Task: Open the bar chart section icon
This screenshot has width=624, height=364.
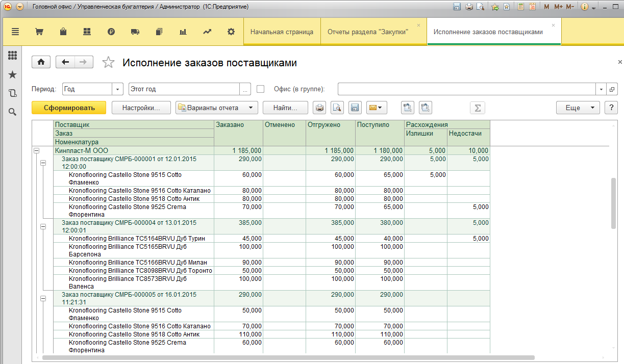Action: pyautogui.click(x=183, y=32)
